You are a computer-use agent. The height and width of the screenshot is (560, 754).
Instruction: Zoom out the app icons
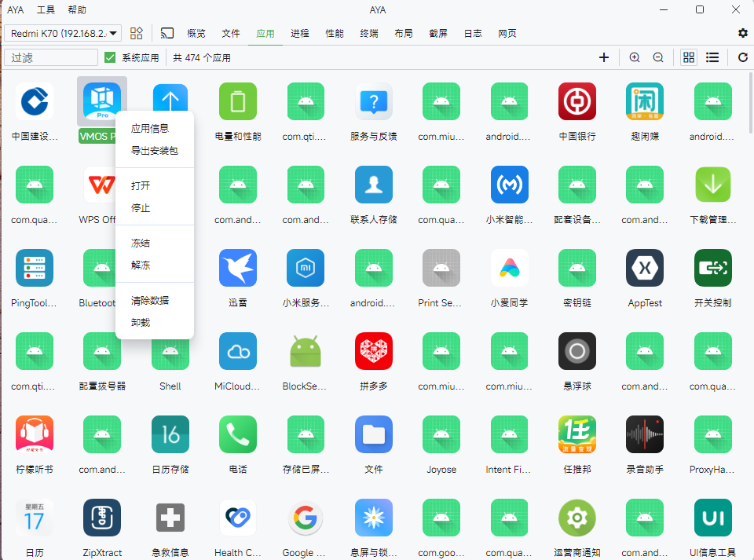pyautogui.click(x=658, y=57)
